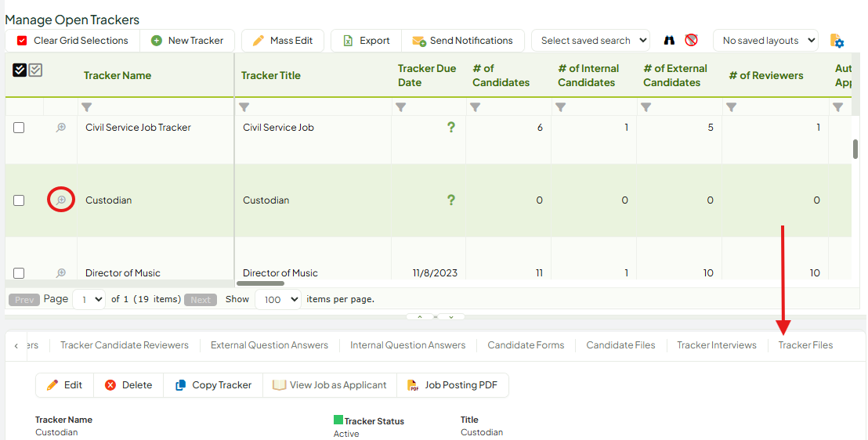The height and width of the screenshot is (440, 868).
Task: Switch to Tracker Interviews tab
Action: [717, 345]
